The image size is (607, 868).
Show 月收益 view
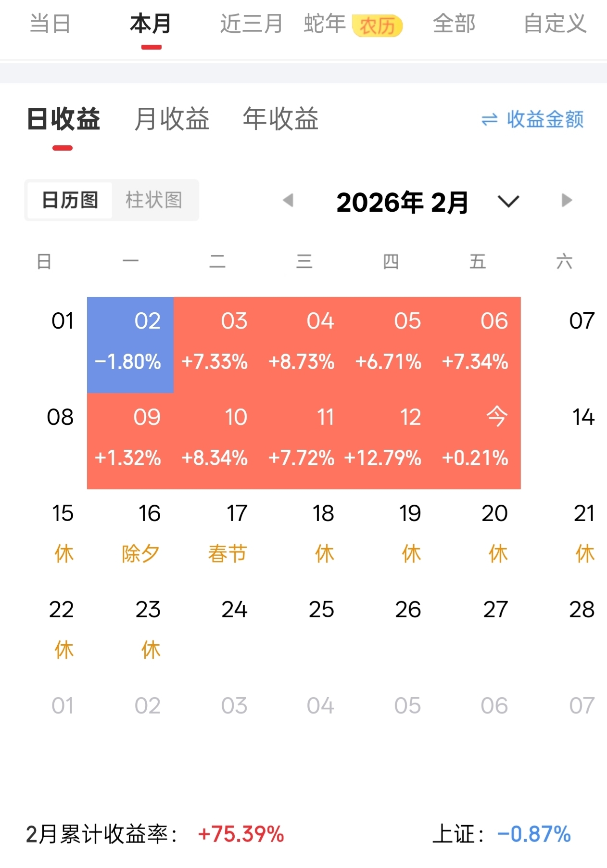point(172,119)
